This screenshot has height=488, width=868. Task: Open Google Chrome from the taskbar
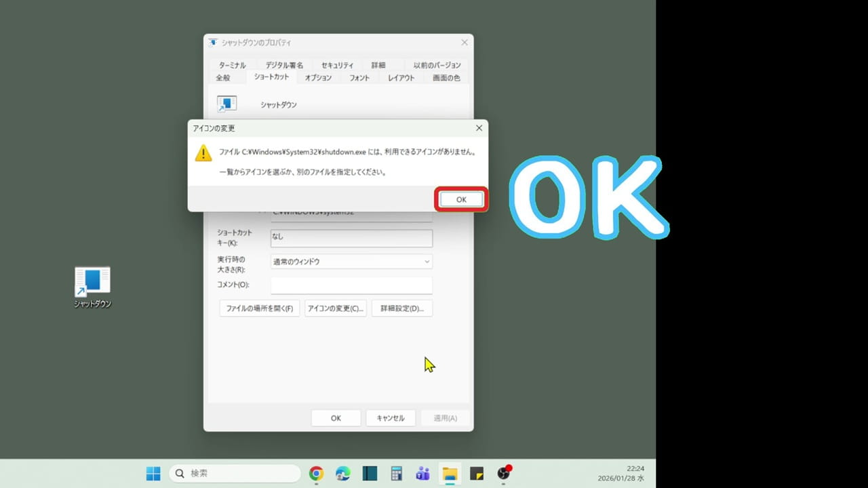tap(316, 473)
